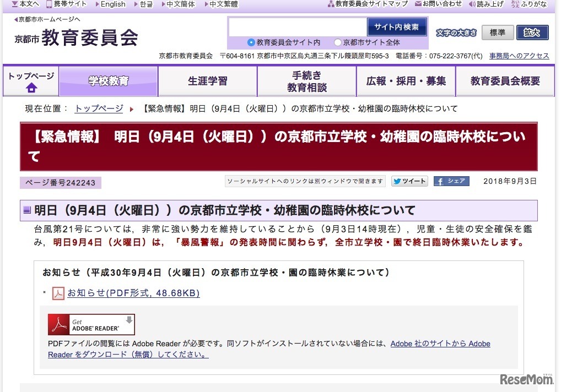Enable 拡大 text size option
This screenshot has width=561, height=392.
click(x=532, y=32)
